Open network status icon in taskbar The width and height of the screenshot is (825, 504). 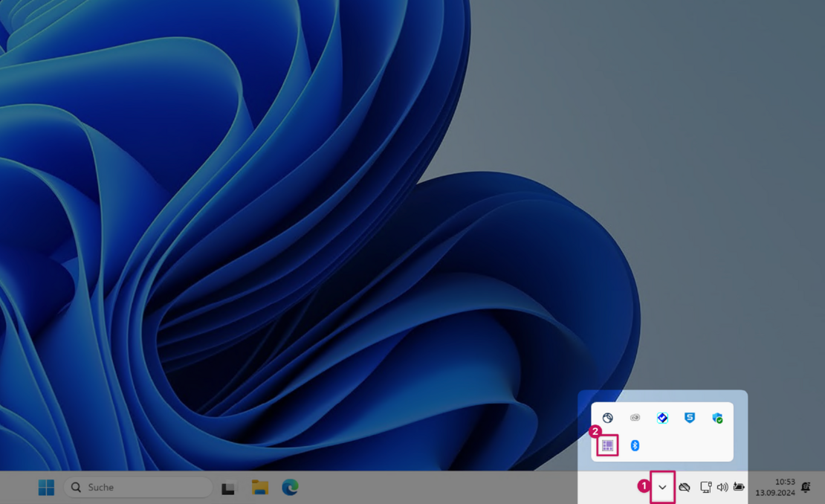pyautogui.click(x=705, y=488)
